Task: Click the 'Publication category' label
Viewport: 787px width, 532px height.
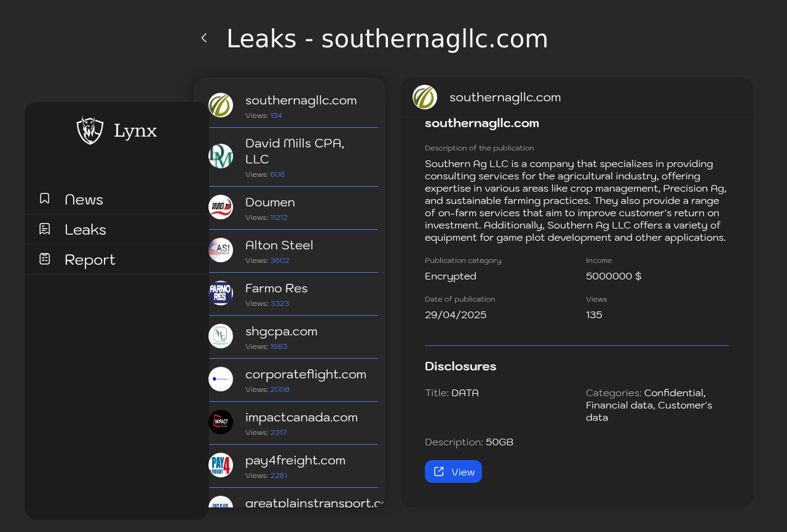Action: (x=463, y=260)
